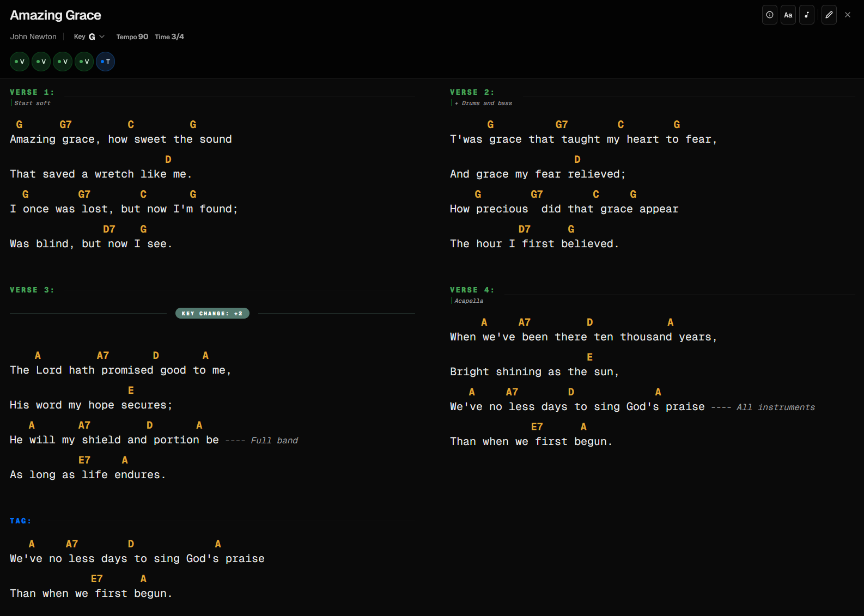Viewport: 864px width, 616px height.
Task: Click the '+ Drums and bass' note
Action: click(x=484, y=103)
